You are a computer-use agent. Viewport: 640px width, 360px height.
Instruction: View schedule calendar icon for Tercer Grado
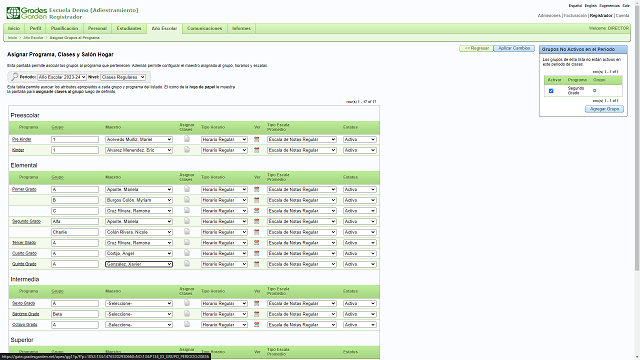[256, 242]
